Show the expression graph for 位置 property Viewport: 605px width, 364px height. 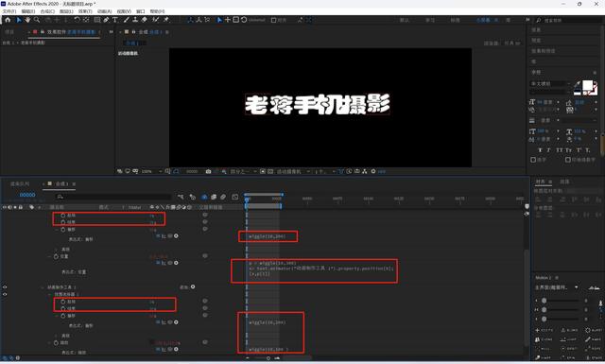[164, 263]
